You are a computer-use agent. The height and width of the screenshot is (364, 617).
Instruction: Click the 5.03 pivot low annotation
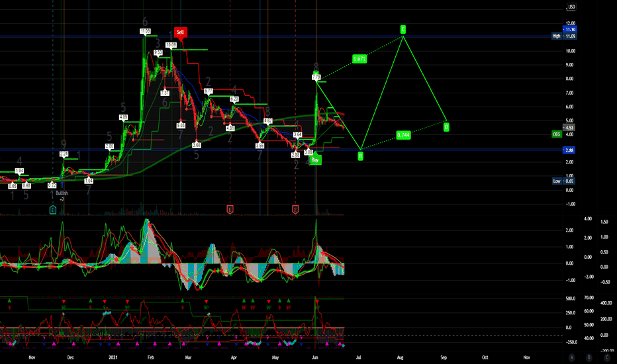click(181, 126)
